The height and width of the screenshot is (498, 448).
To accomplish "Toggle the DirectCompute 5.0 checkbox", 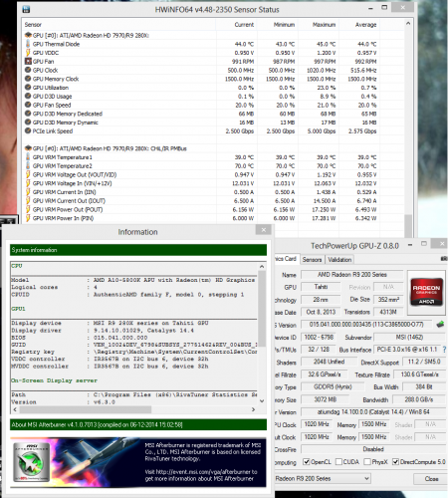I will click(x=395, y=462).
